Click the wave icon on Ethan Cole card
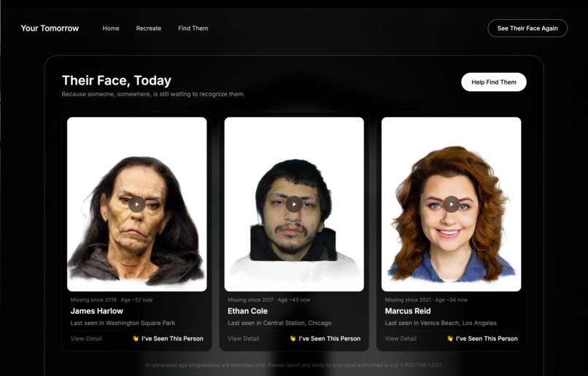Image resolution: width=588 pixels, height=376 pixels. tap(293, 339)
